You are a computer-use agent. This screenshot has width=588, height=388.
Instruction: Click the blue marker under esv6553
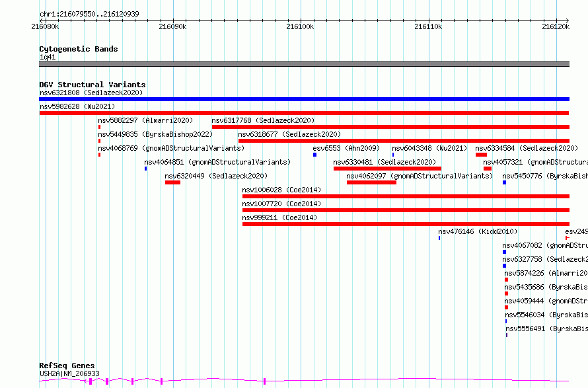(x=314, y=155)
